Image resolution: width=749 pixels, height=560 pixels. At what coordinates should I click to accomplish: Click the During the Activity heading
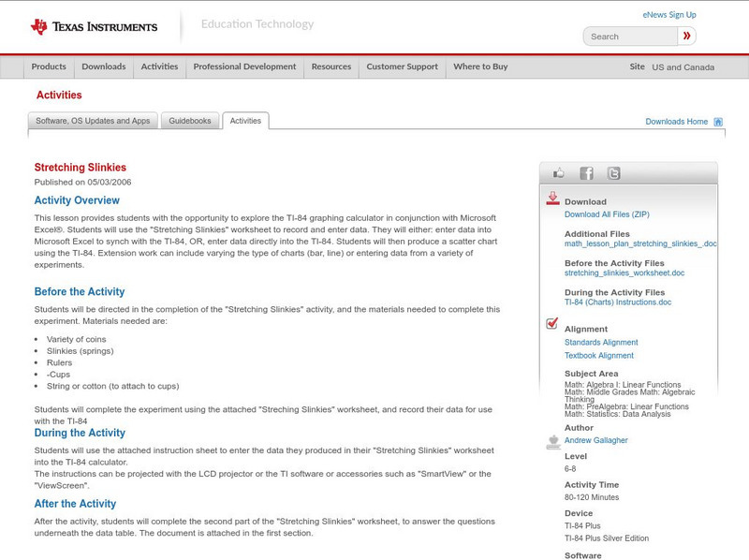[x=80, y=433]
